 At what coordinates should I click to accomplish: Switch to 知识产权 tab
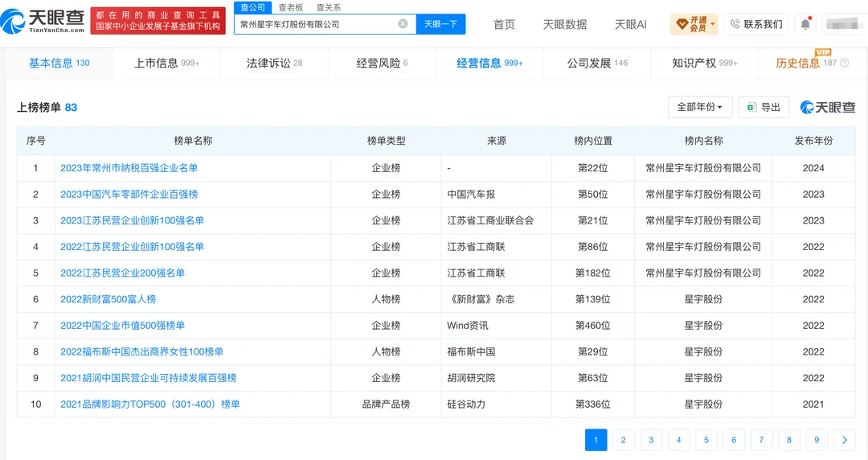point(705,64)
